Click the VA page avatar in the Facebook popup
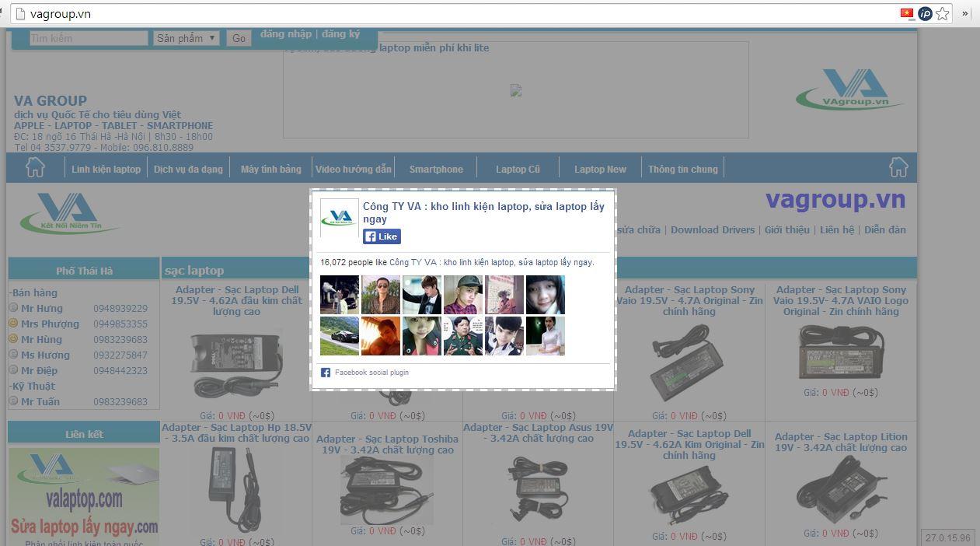Viewport: 980px width, 546px height. click(340, 218)
